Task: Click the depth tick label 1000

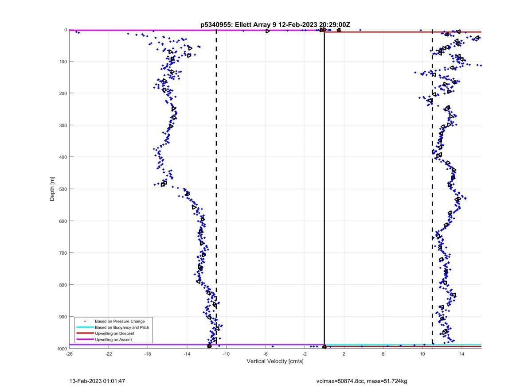Action: [x=62, y=349]
